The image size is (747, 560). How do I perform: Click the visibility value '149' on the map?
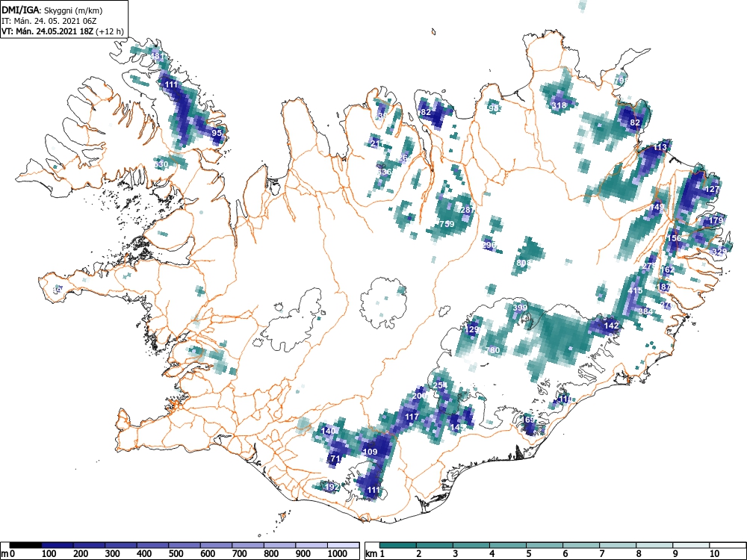657,207
